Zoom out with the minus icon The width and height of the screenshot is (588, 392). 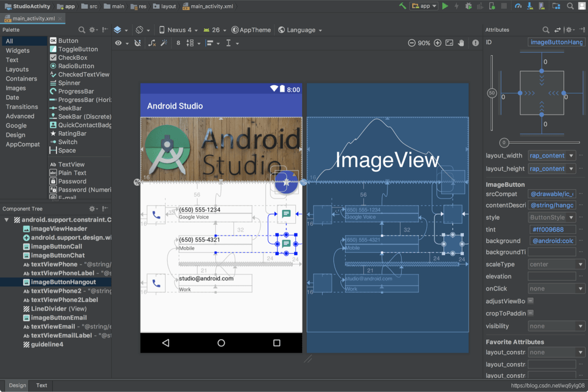click(x=412, y=43)
